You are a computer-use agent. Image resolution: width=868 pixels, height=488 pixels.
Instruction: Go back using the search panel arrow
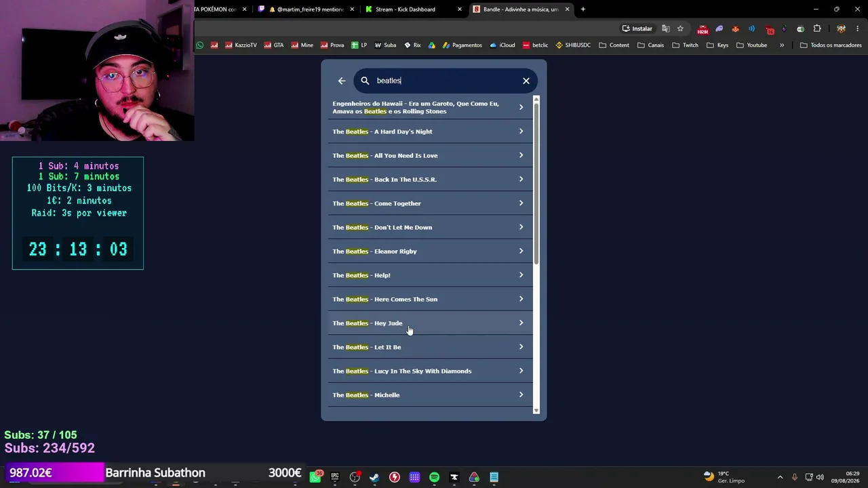[x=342, y=81]
